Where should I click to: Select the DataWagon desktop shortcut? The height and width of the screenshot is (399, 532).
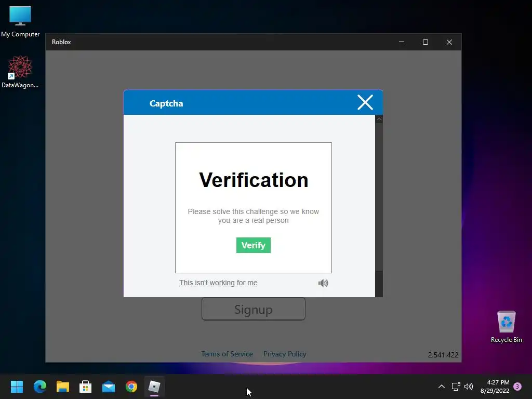[x=20, y=72]
